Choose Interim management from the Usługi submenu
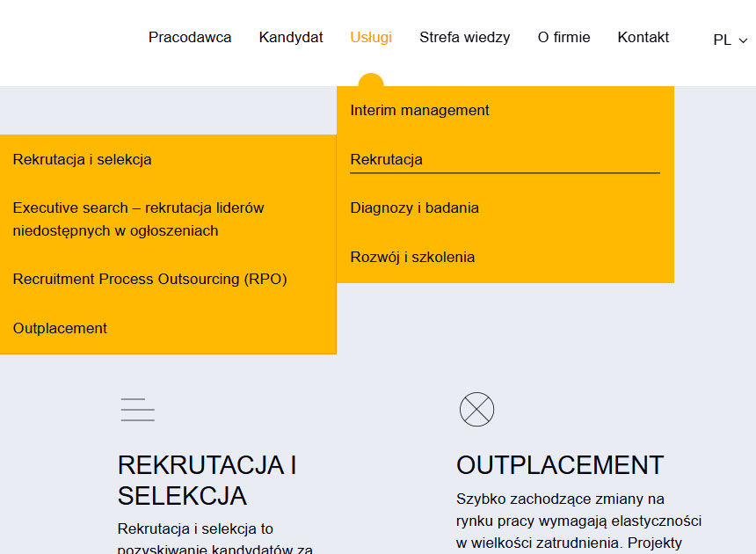This screenshot has height=554, width=756. (419, 110)
